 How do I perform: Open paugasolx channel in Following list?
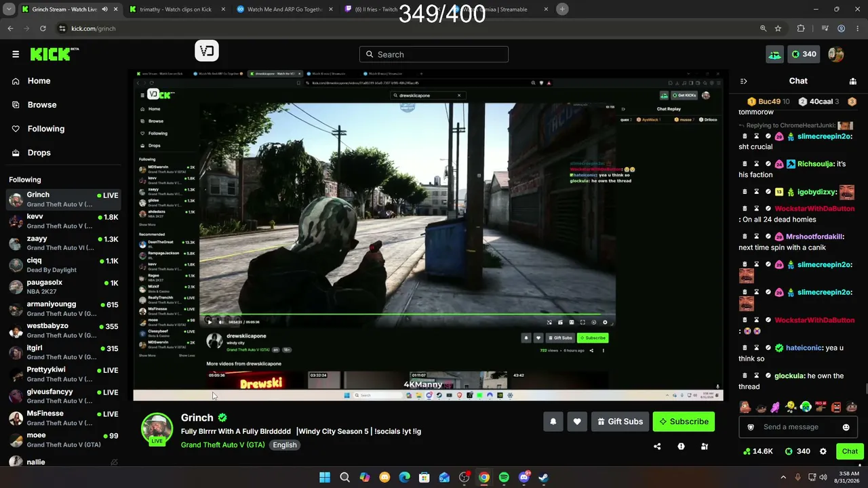pos(62,287)
